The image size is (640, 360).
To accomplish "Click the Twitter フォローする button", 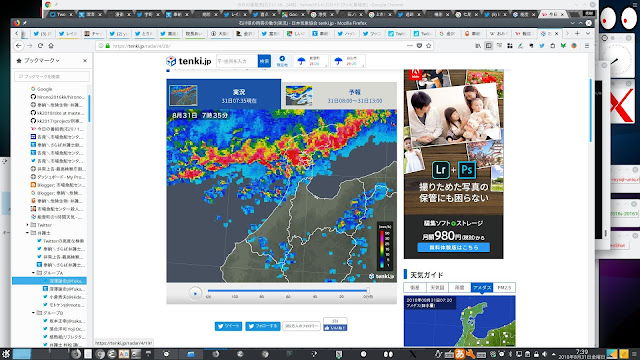I will point(262,326).
